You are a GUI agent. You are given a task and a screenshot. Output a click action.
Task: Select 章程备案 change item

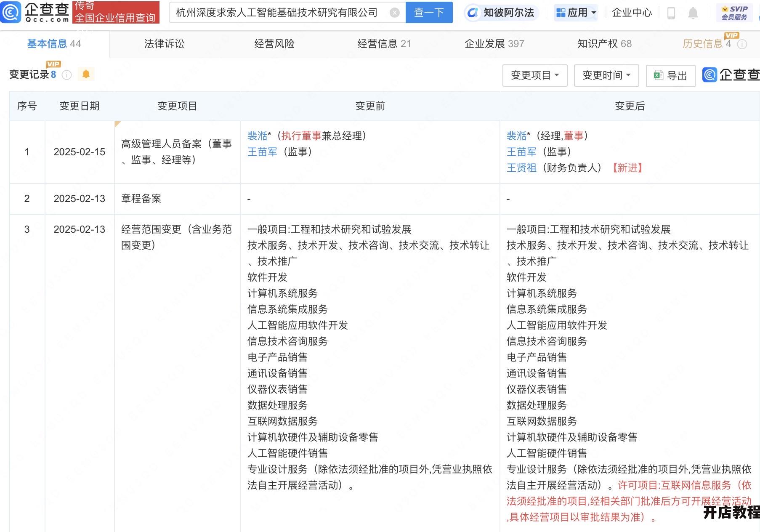141,199
